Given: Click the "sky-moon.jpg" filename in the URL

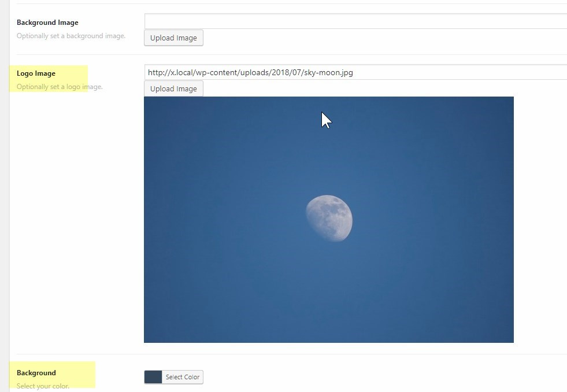Looking at the screenshot, I should [x=328, y=72].
